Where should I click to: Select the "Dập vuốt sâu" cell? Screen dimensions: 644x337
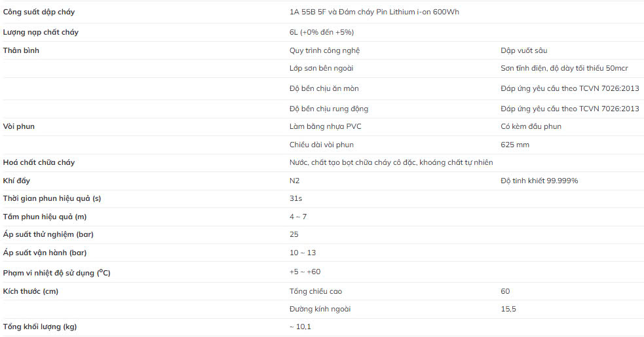(523, 50)
